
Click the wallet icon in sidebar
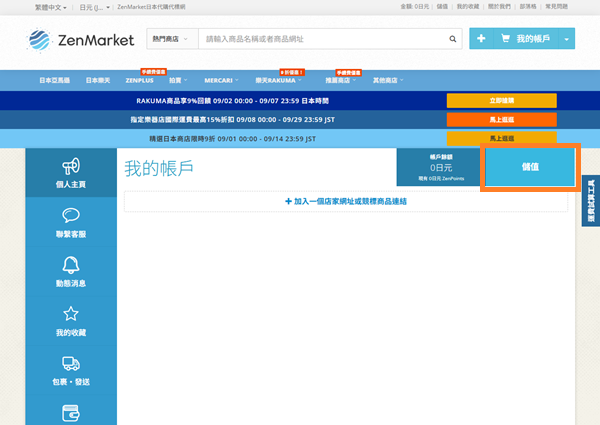[x=71, y=413]
